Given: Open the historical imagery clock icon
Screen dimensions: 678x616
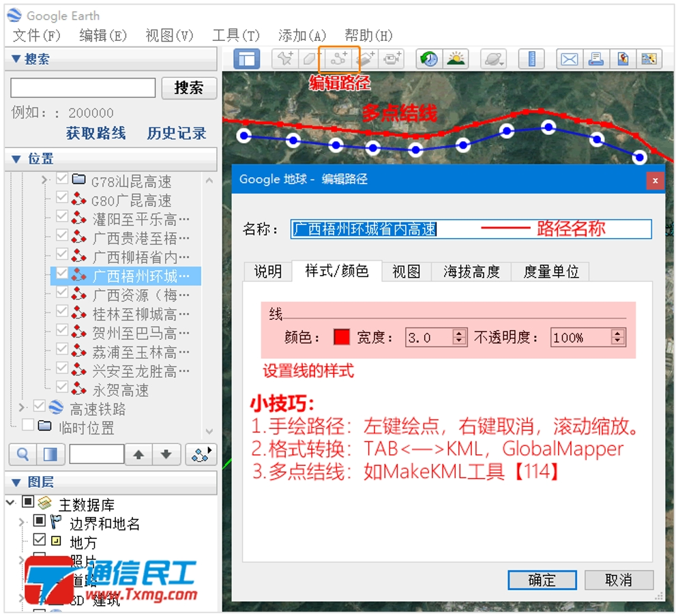Looking at the screenshot, I should (x=429, y=59).
